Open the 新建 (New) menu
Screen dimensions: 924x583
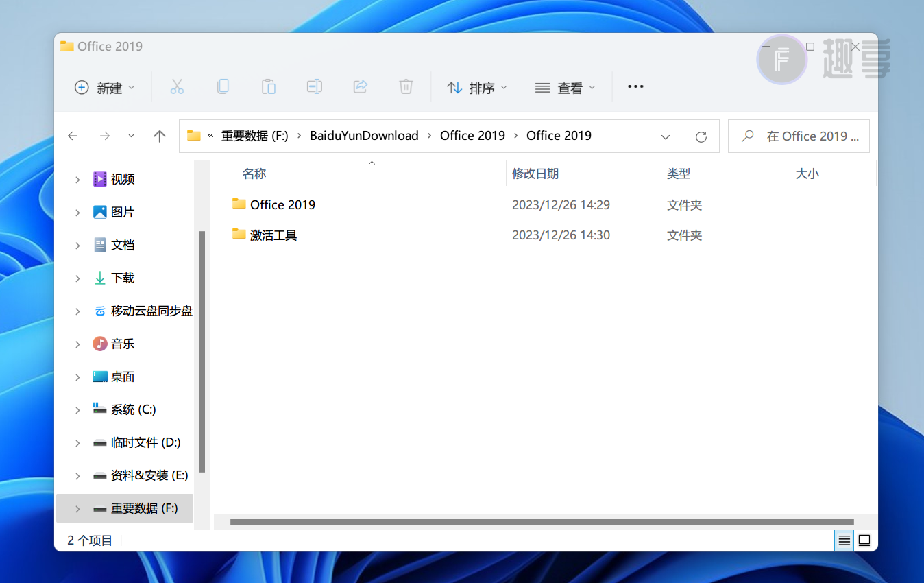pos(104,88)
